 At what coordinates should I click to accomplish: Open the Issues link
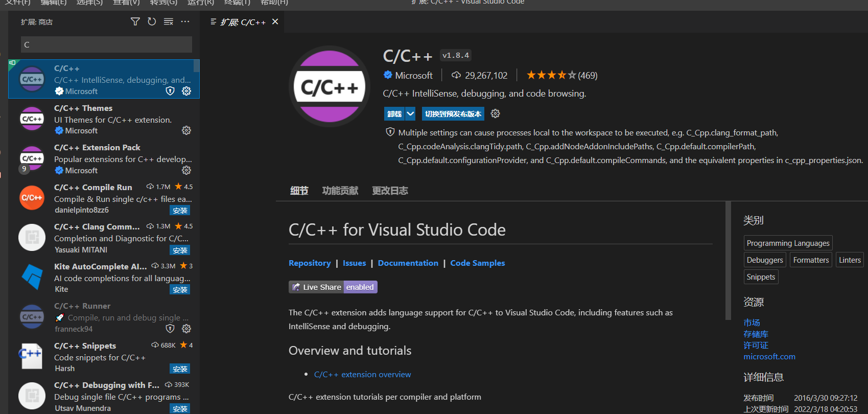coord(354,263)
